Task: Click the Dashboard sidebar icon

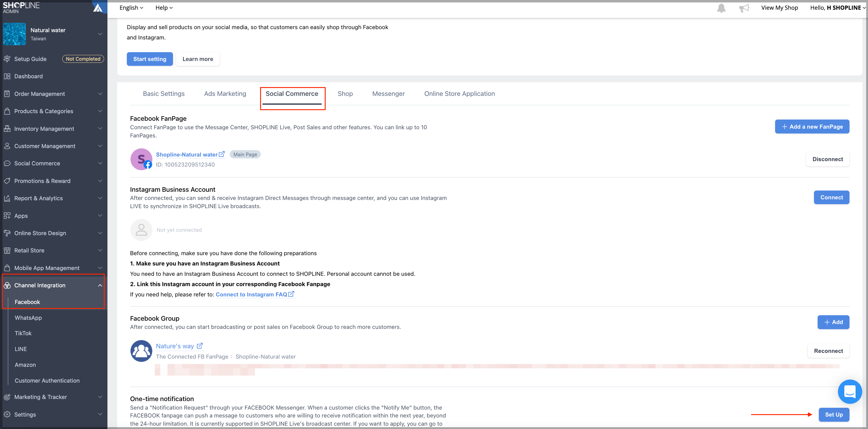Action: click(7, 76)
